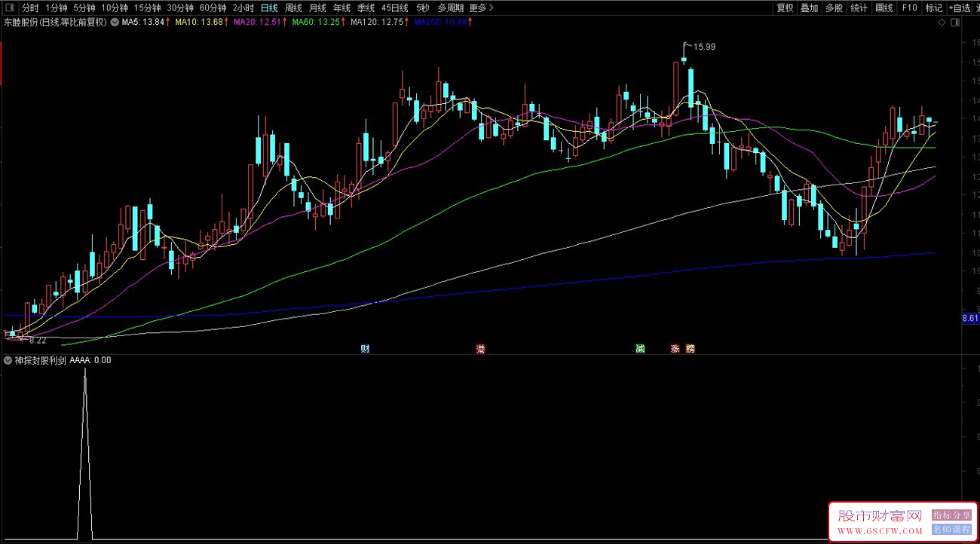Screen dimensions: 980x544
Task: Open the 更多 periods dropdown
Action: pos(482,8)
